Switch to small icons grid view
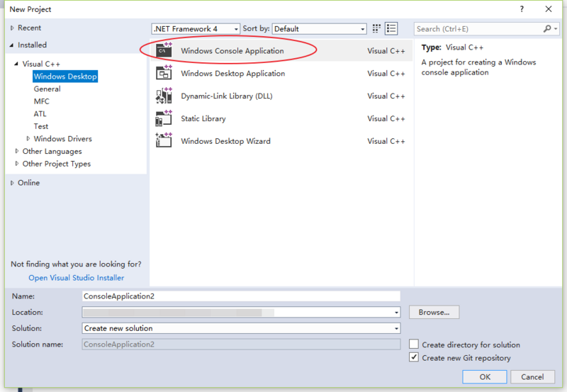The width and height of the screenshot is (567, 392). [376, 28]
